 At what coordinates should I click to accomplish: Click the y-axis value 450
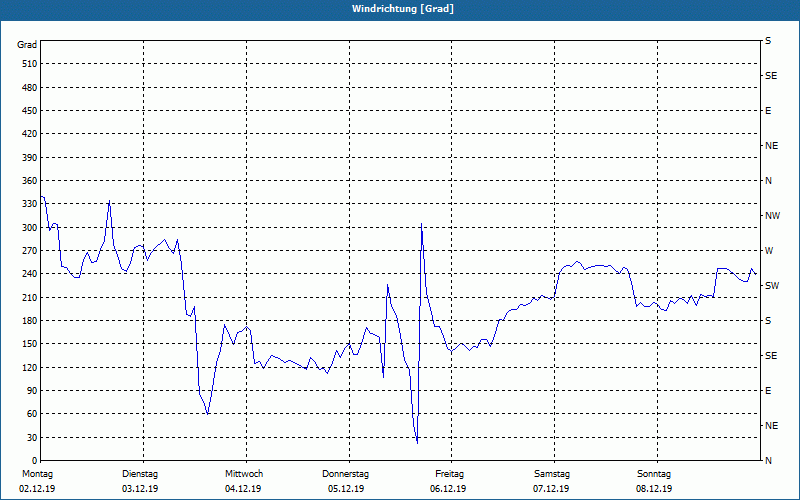(x=30, y=111)
